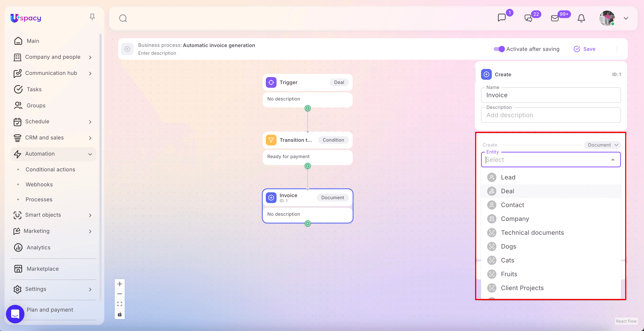Collapse the Entity select dropdown arrow
The width and height of the screenshot is (644, 331).
[613, 160]
